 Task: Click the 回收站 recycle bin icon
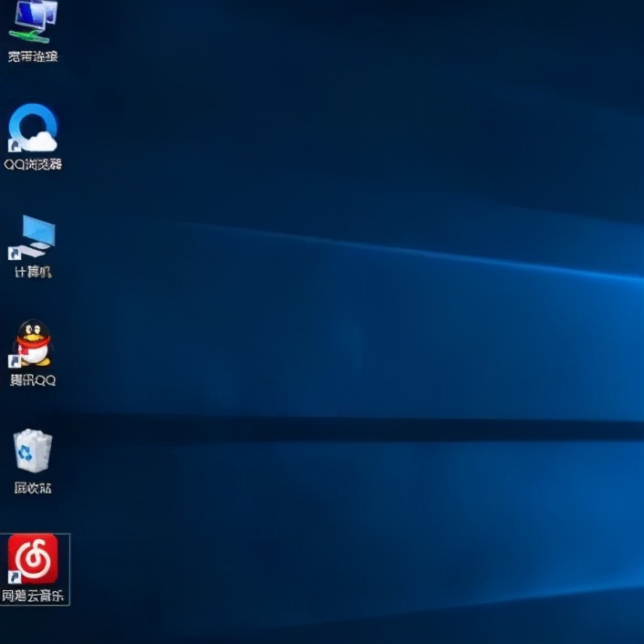click(x=33, y=451)
